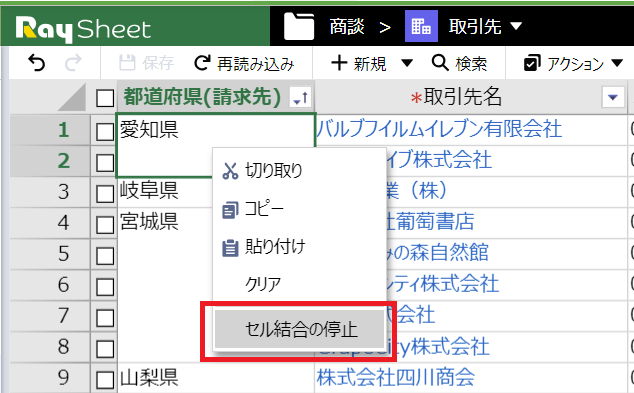Select セル結合の停止 in the context menu
Viewport: 634px width, 393px height.
(x=299, y=329)
